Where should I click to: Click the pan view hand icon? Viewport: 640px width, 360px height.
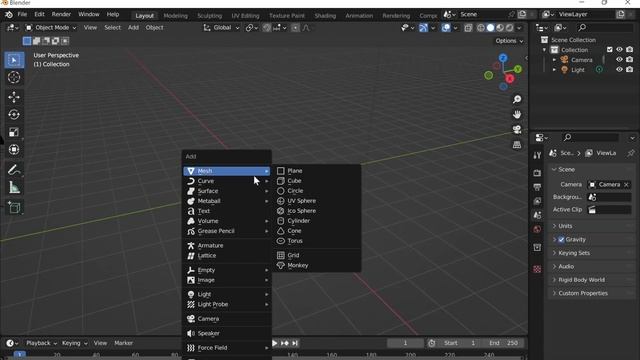tap(517, 114)
